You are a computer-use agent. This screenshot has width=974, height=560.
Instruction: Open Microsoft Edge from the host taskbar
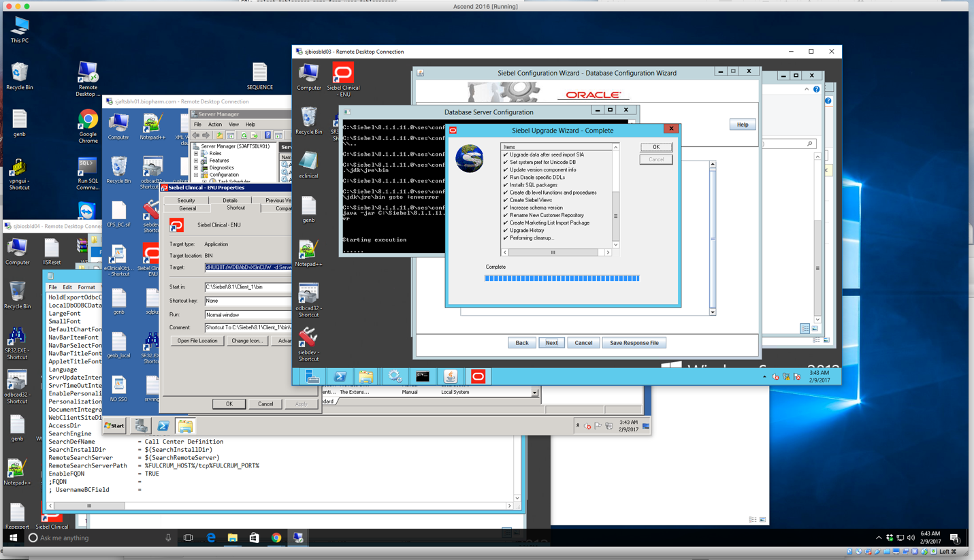(211, 538)
